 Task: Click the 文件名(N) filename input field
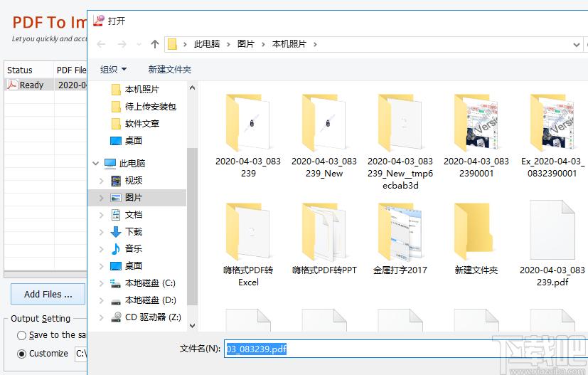pyautogui.click(x=406, y=349)
